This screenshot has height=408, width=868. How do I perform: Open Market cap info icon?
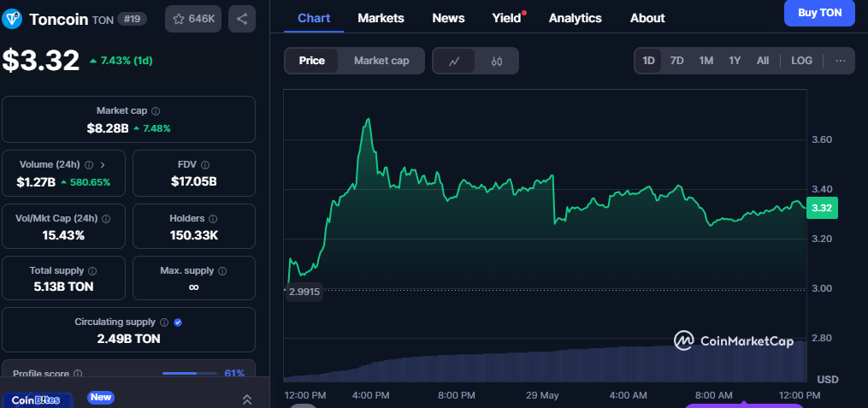156,111
